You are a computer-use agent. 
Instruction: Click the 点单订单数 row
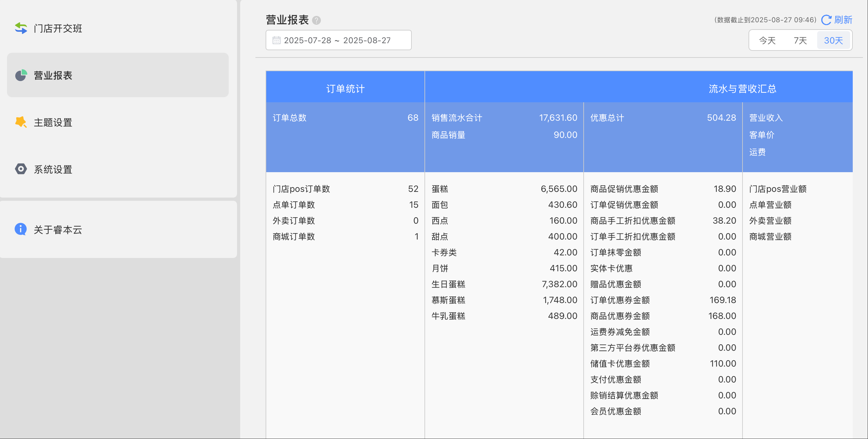coord(345,205)
